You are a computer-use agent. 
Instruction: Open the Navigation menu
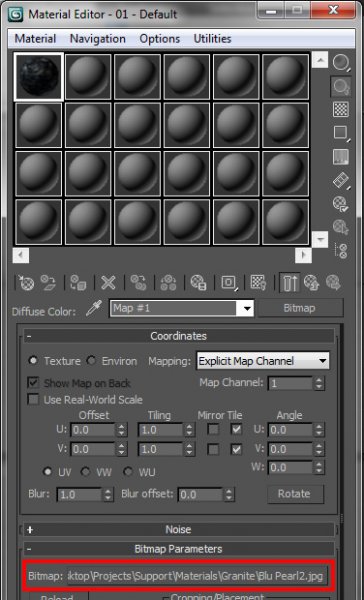(x=98, y=39)
